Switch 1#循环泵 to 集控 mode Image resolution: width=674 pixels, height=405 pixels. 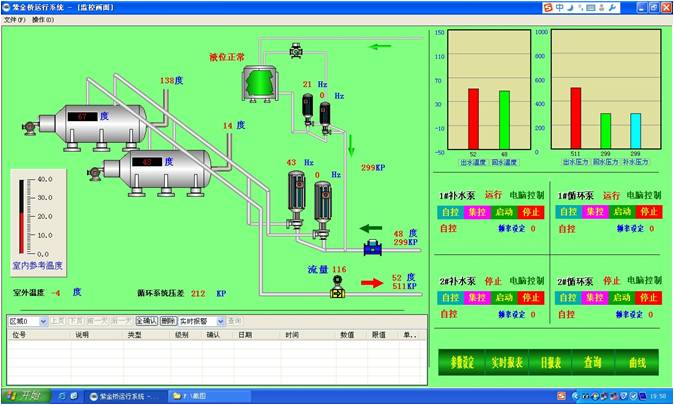pyautogui.click(x=596, y=212)
